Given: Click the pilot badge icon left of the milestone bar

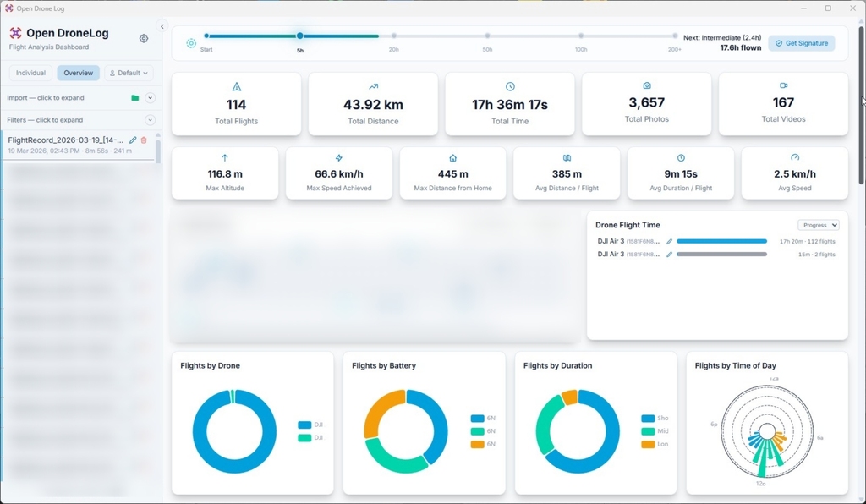Looking at the screenshot, I should click(x=191, y=43).
